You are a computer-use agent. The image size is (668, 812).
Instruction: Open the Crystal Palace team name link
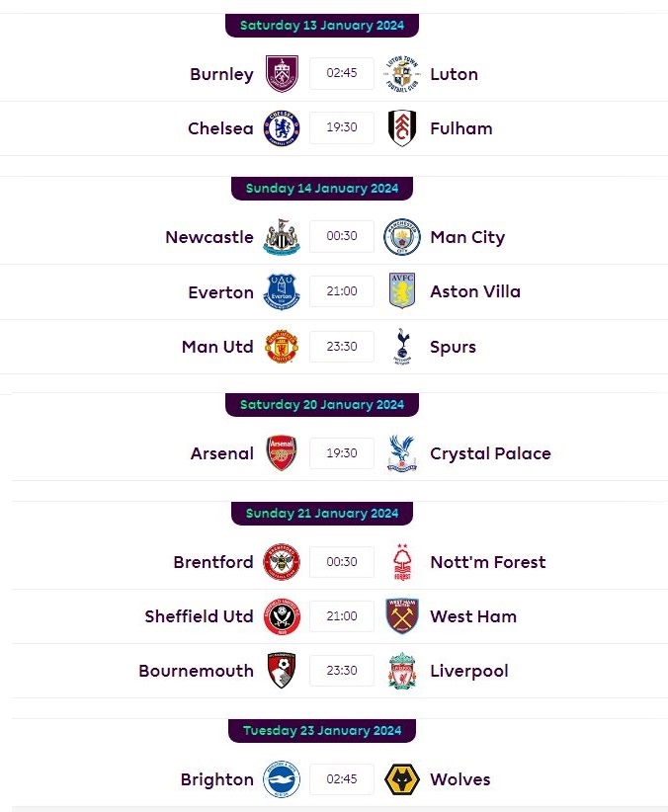point(490,453)
